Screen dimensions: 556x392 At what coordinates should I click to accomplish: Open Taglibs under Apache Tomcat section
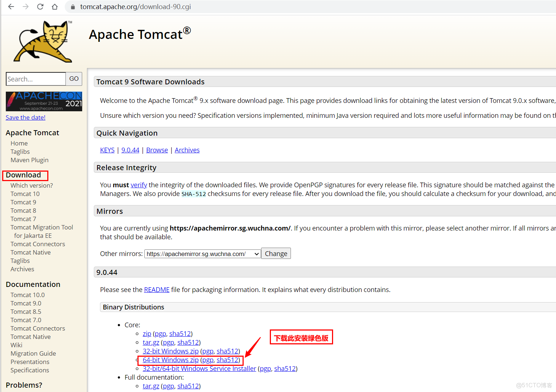coord(20,152)
